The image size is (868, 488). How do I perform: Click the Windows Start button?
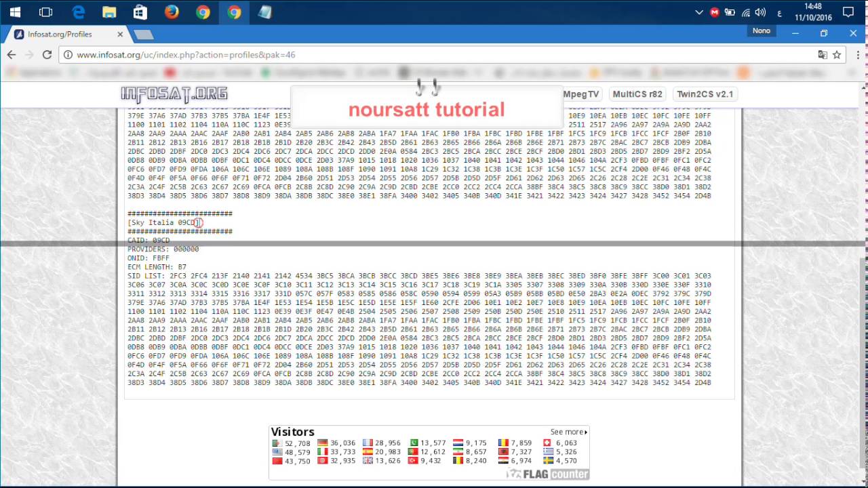point(15,12)
